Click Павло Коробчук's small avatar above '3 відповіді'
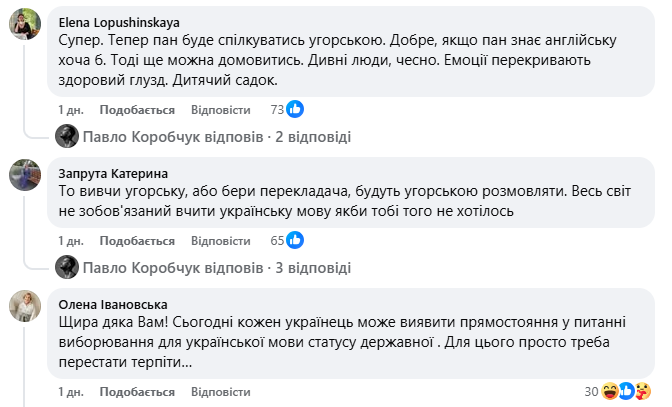The image size is (672, 407). pyautogui.click(x=67, y=267)
